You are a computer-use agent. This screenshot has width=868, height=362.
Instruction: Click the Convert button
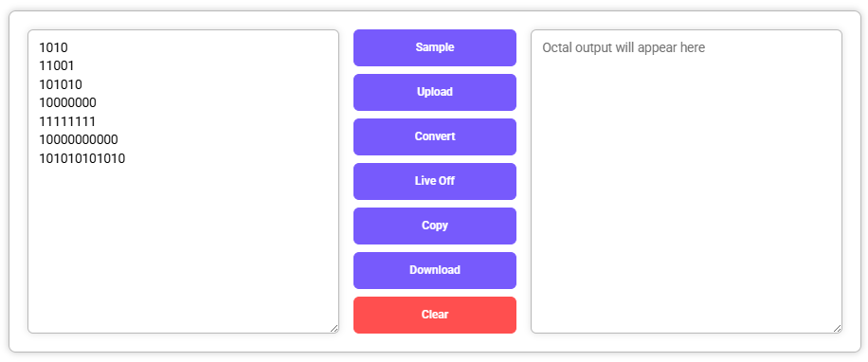[435, 136]
